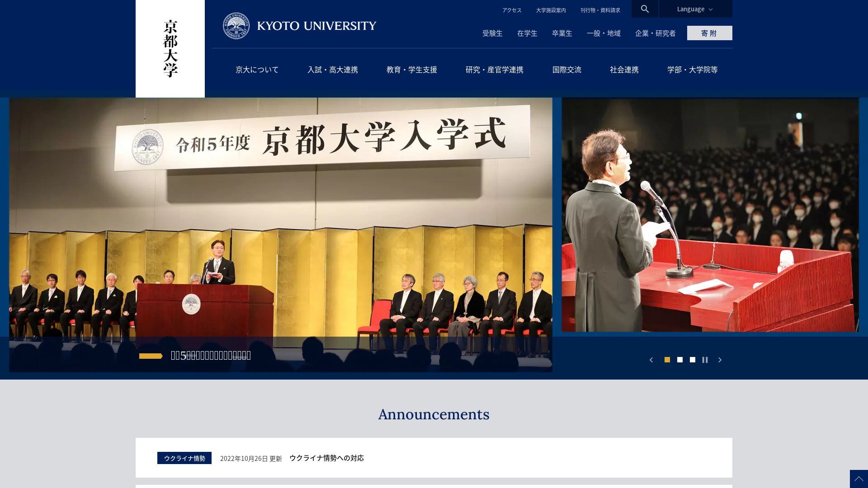Image resolution: width=868 pixels, height=488 pixels.
Task: Open the 学部・大学院等 menu
Action: point(692,70)
